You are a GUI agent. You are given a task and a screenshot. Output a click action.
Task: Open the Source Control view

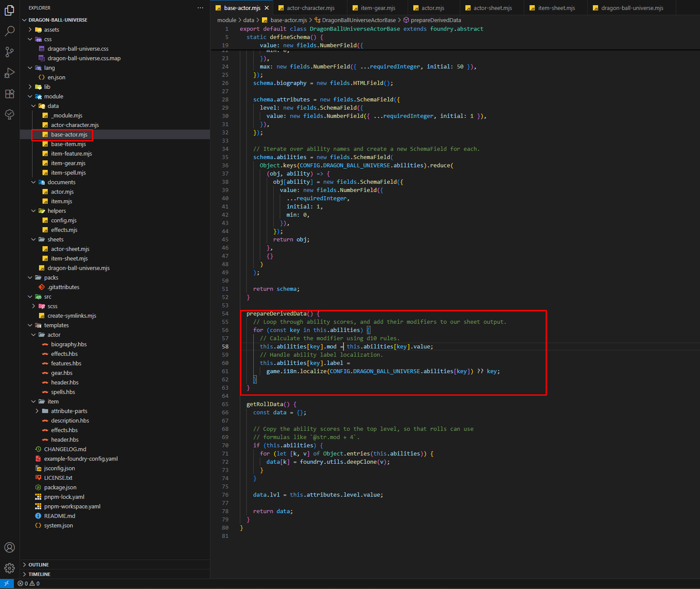[x=10, y=52]
